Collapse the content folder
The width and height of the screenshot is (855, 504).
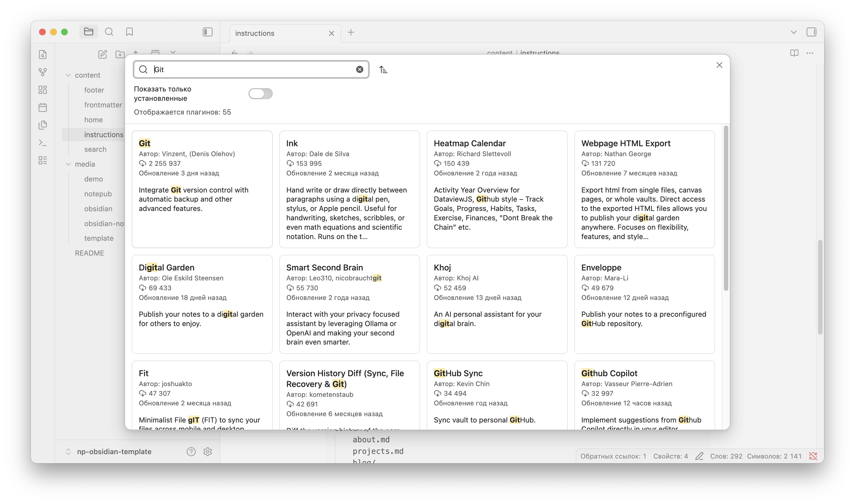coord(68,75)
